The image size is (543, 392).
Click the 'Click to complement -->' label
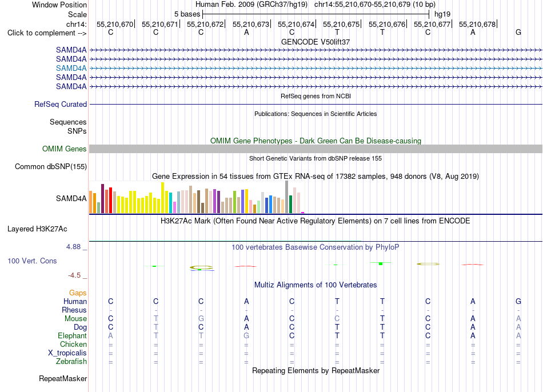point(47,33)
